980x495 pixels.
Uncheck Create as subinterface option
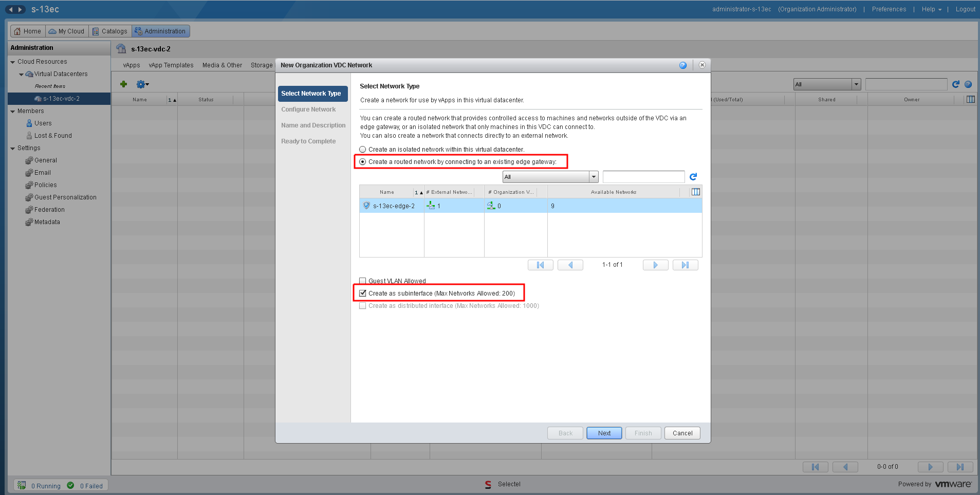click(x=363, y=293)
